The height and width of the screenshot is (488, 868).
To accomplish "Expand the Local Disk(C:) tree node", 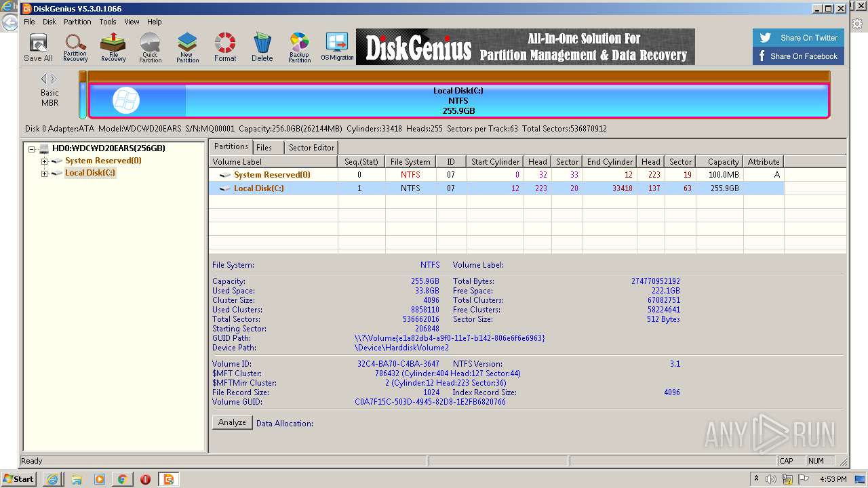I will (x=44, y=174).
